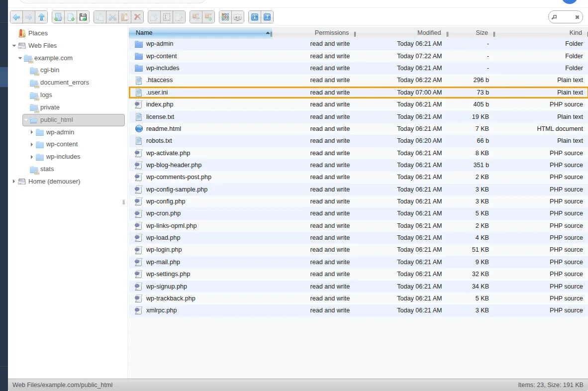Create a new text file using the toolbar icon
The width and height of the screenshot is (588, 391).
coord(71,17)
